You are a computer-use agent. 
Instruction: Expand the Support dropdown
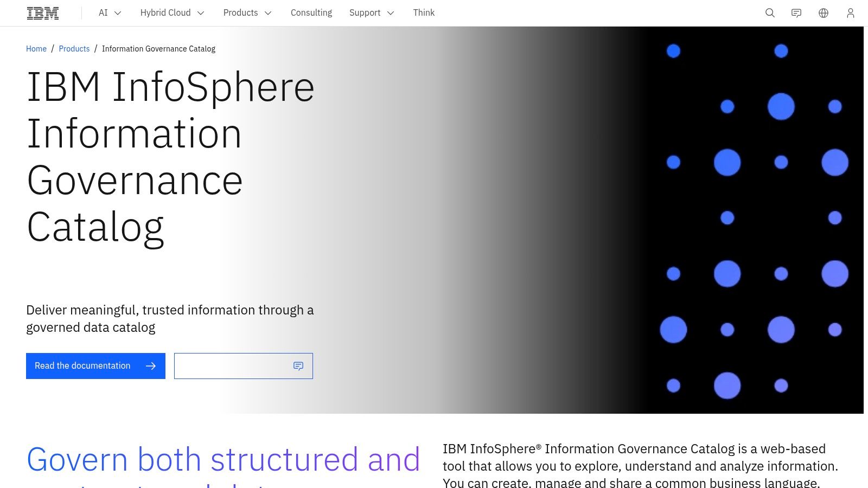coord(372,12)
